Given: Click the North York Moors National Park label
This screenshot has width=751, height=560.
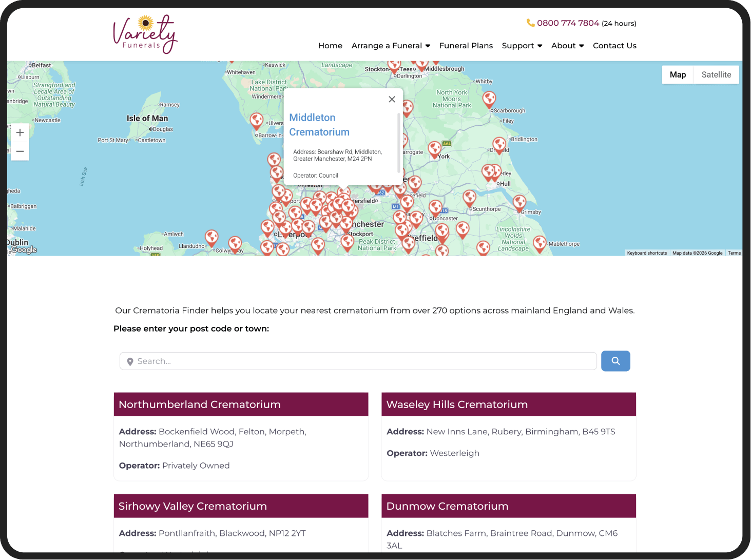Looking at the screenshot, I should tap(452, 99).
